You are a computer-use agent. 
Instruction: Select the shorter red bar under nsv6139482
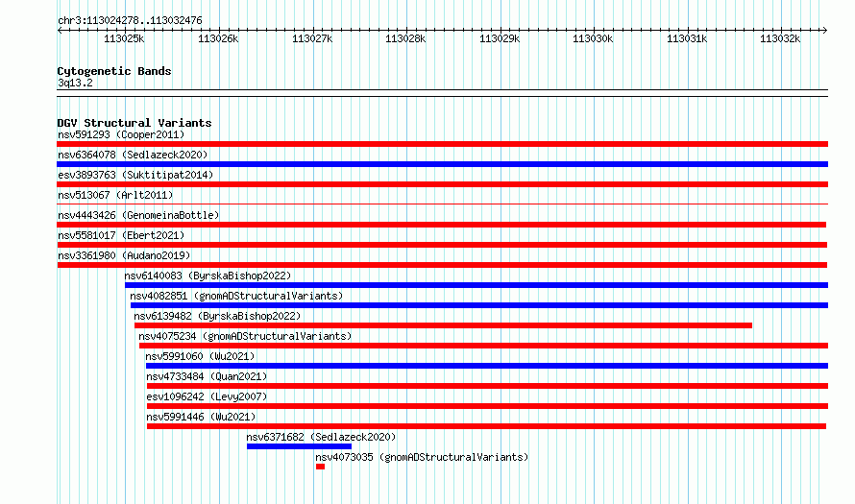[443, 325]
